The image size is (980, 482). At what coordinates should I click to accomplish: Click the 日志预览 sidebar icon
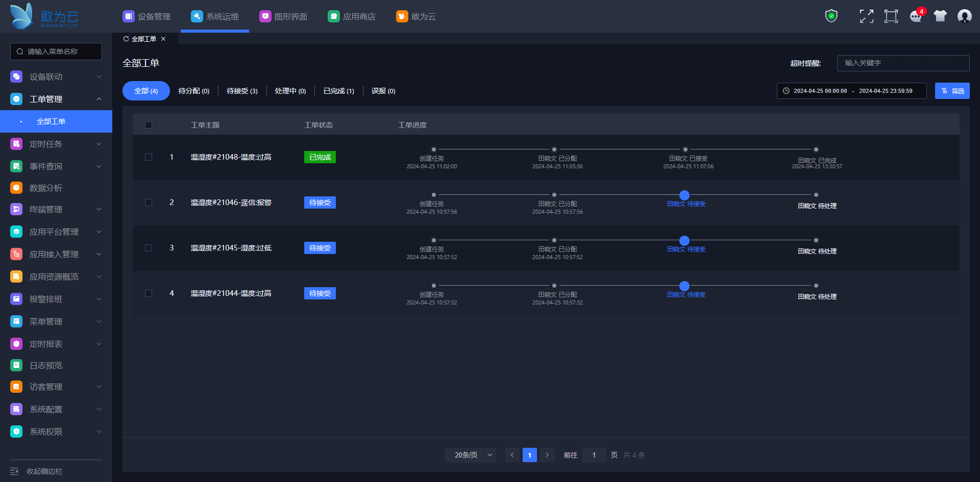point(16,365)
